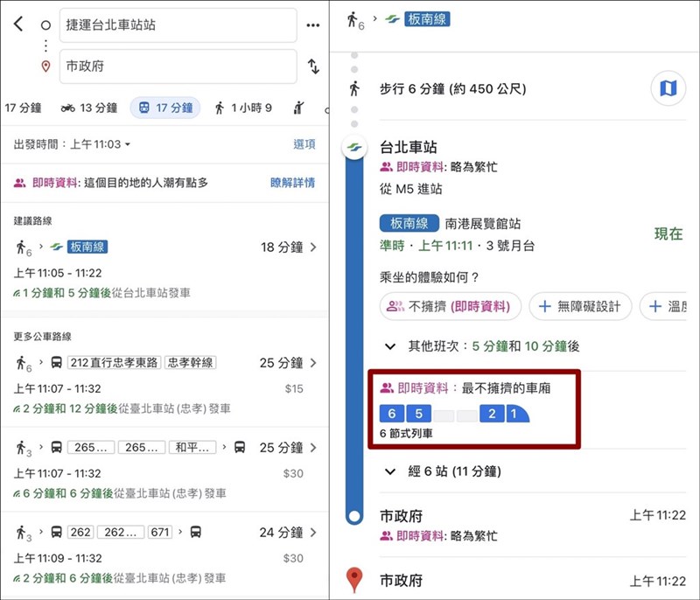Image resolution: width=700 pixels, height=600 pixels.
Task: Choose the transit 17 分鐘 mode tab
Action: click(165, 108)
